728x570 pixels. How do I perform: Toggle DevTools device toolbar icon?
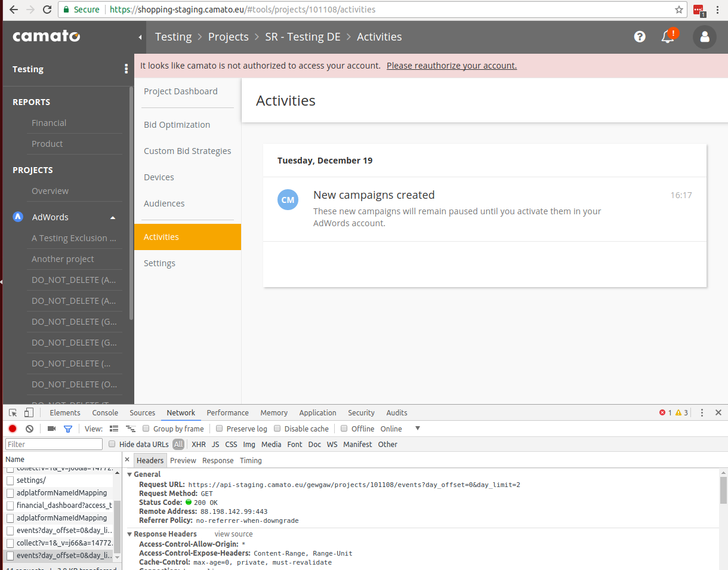coord(29,412)
